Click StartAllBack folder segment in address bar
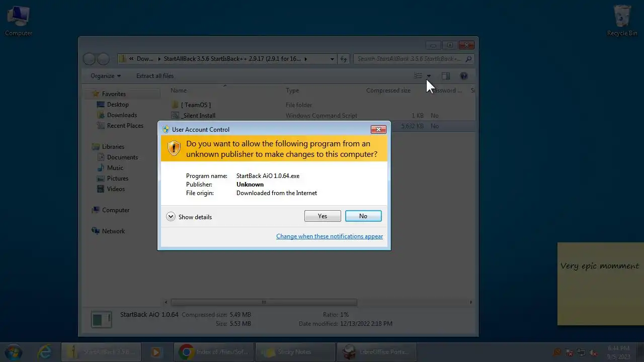This screenshot has width=644, height=362. pos(232,59)
